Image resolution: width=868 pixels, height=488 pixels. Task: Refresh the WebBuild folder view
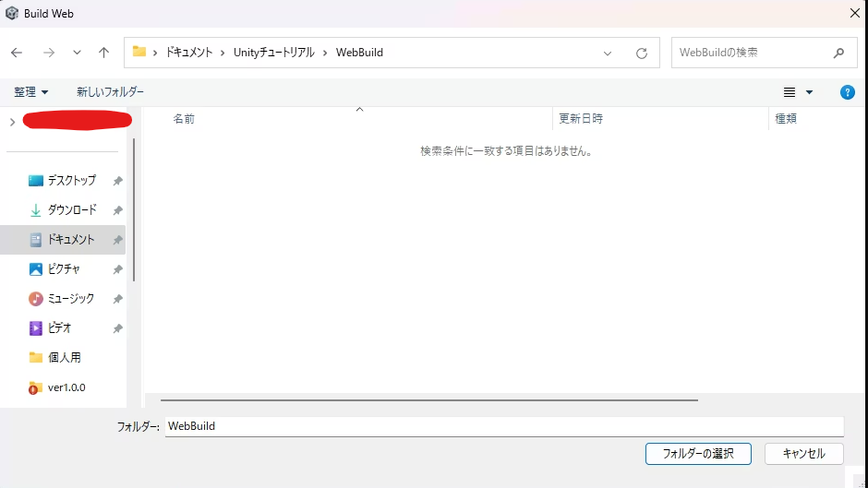[x=642, y=54]
